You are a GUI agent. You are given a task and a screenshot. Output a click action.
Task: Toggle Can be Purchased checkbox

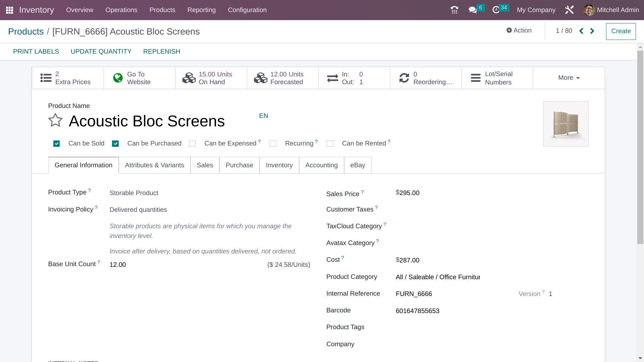pyautogui.click(x=115, y=144)
